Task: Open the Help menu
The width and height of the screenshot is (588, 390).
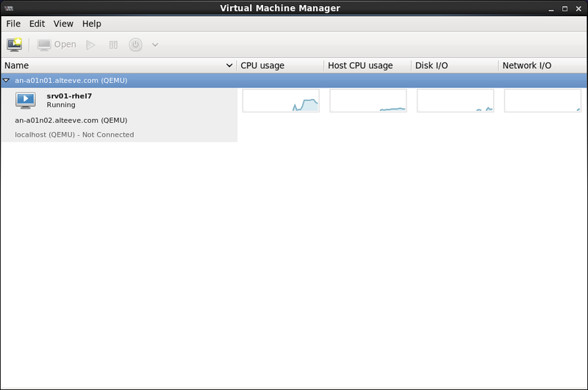Action: pos(92,24)
